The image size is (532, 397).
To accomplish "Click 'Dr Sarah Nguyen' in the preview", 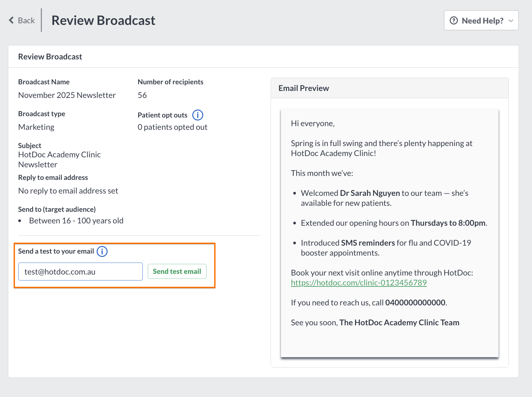I will pyautogui.click(x=370, y=193).
